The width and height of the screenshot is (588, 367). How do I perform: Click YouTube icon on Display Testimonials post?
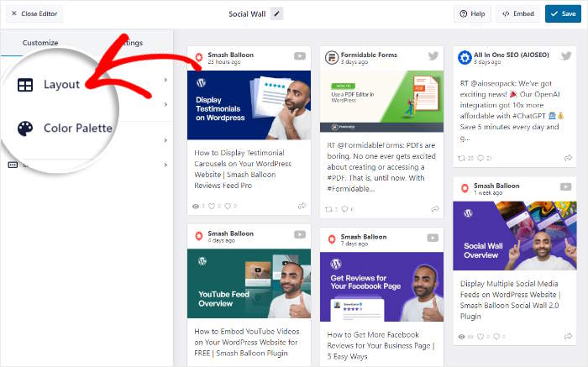click(x=300, y=56)
